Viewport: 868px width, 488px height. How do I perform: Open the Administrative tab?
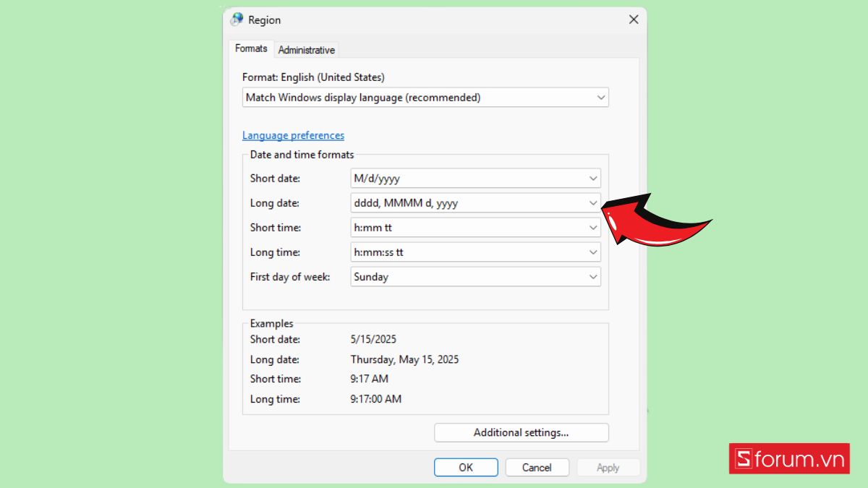[x=306, y=50]
